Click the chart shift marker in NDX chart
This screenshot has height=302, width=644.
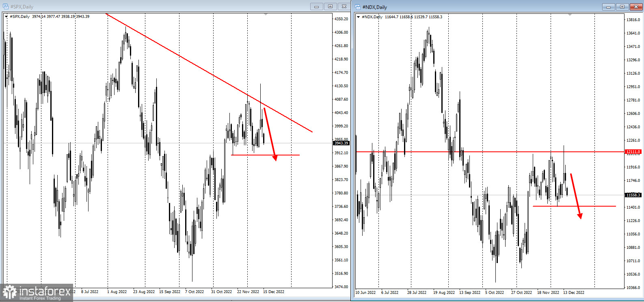click(x=570, y=15)
